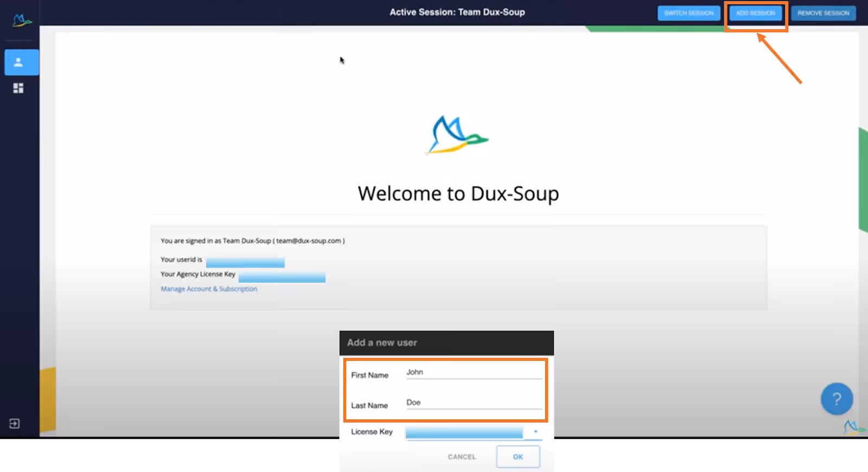Image resolution: width=868 pixels, height=472 pixels.
Task: Click the Remove Session button
Action: [823, 13]
